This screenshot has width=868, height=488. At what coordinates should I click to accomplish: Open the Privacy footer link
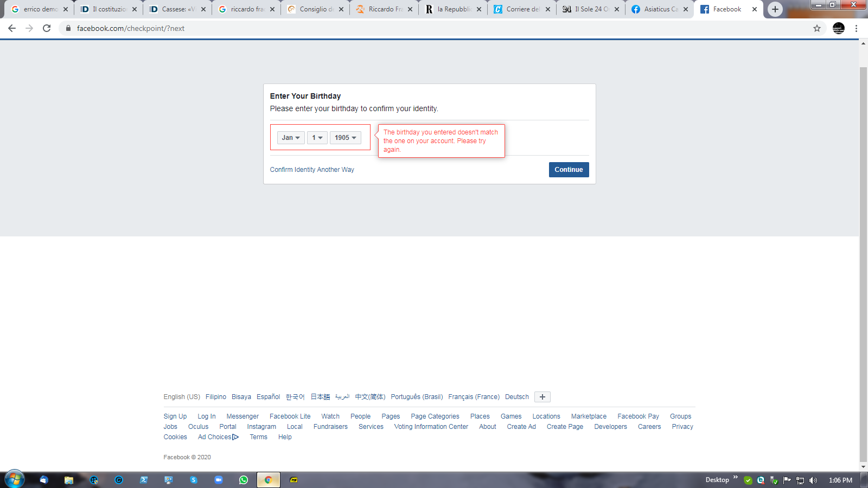[x=682, y=427]
